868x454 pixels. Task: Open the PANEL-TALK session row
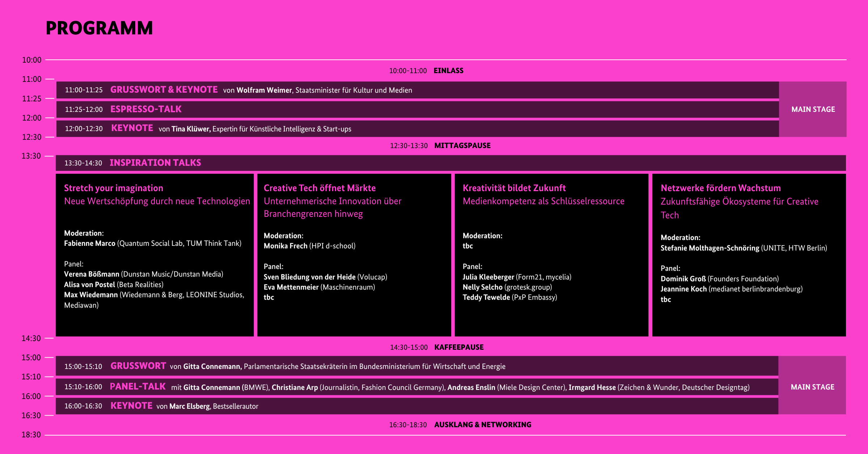point(137,387)
